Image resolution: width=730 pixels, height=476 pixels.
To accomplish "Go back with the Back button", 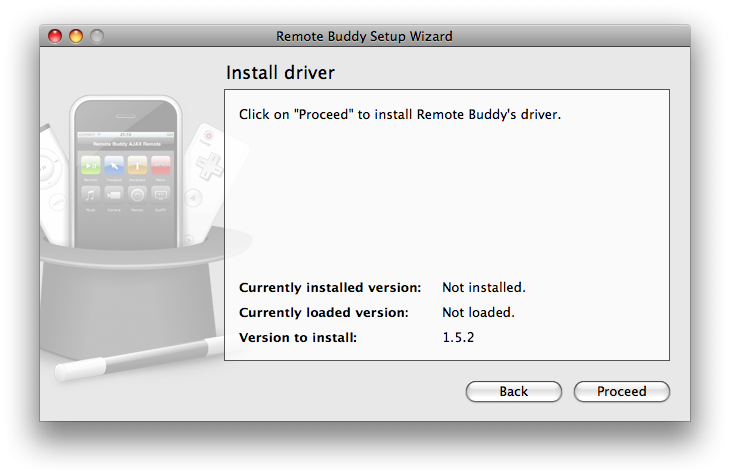I will pyautogui.click(x=513, y=391).
